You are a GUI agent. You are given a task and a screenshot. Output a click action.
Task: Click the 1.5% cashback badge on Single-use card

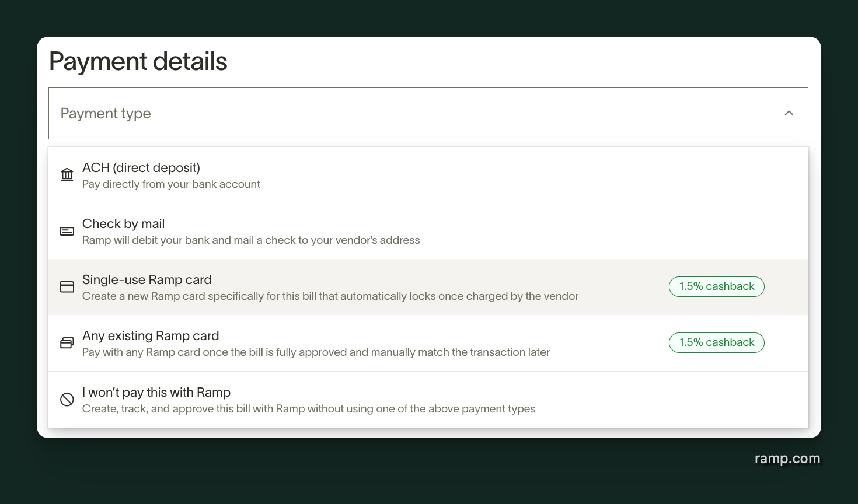tap(716, 286)
